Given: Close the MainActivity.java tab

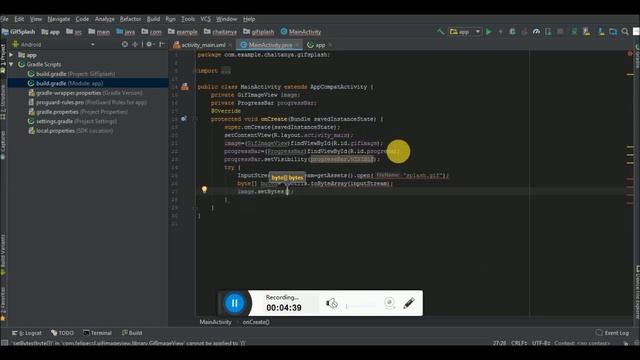Looking at the screenshot, I should point(297,45).
